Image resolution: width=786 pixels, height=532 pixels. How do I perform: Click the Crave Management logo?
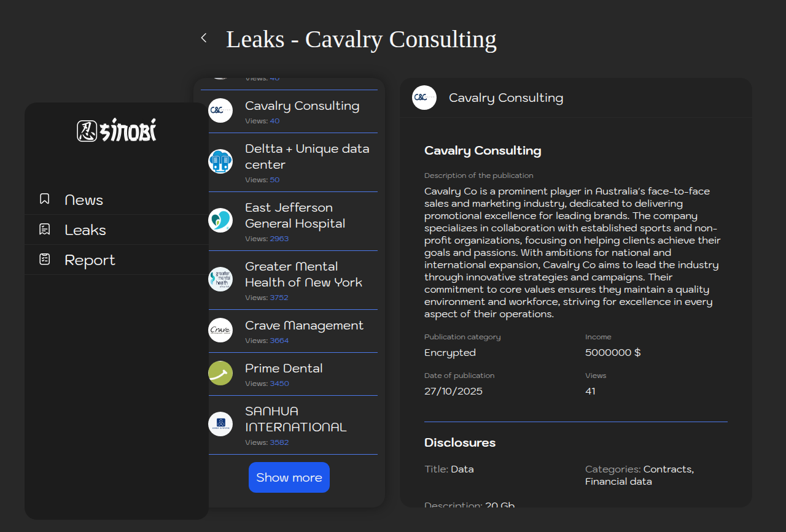pos(220,330)
